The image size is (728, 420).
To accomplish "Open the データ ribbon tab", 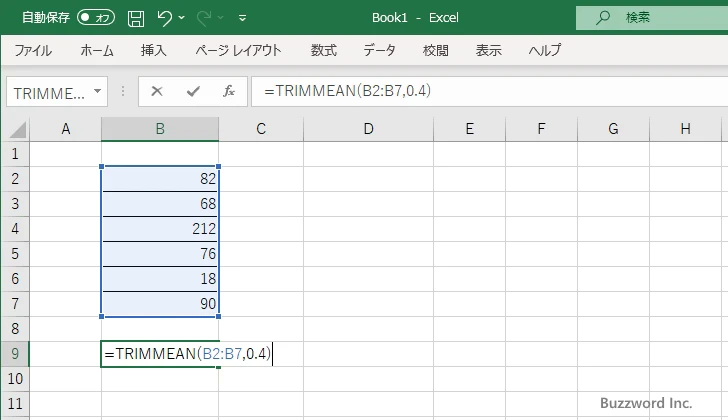I will [379, 50].
